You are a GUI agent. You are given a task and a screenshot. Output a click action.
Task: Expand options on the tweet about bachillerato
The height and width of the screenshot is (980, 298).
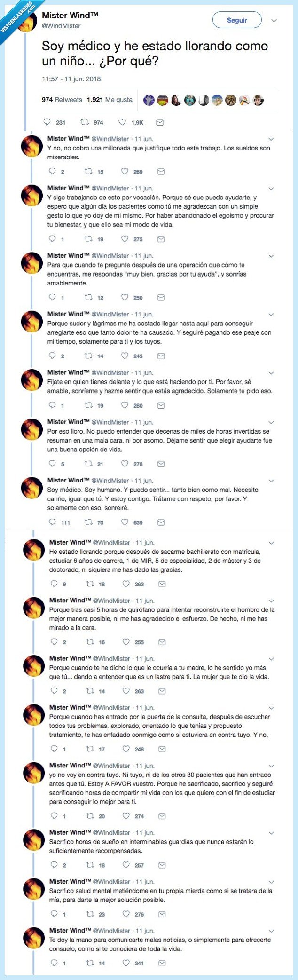point(271,542)
